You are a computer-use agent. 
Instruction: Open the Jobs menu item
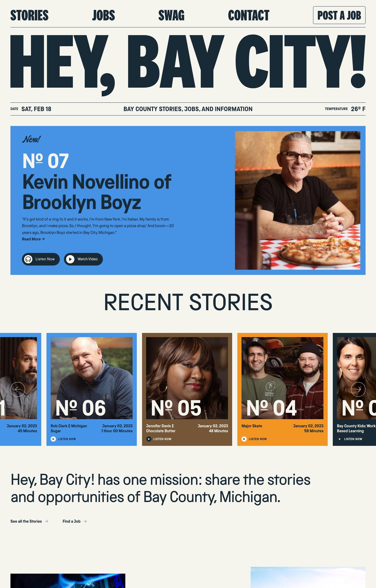(104, 15)
